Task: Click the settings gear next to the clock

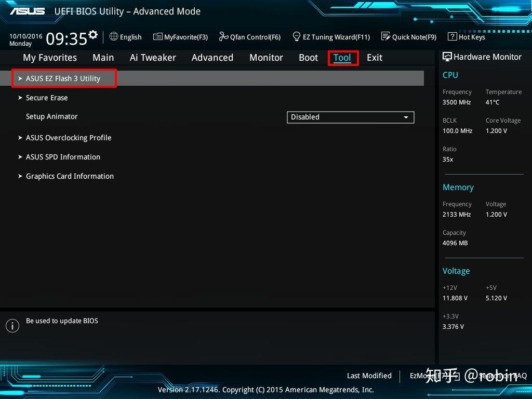Action: coord(93,34)
